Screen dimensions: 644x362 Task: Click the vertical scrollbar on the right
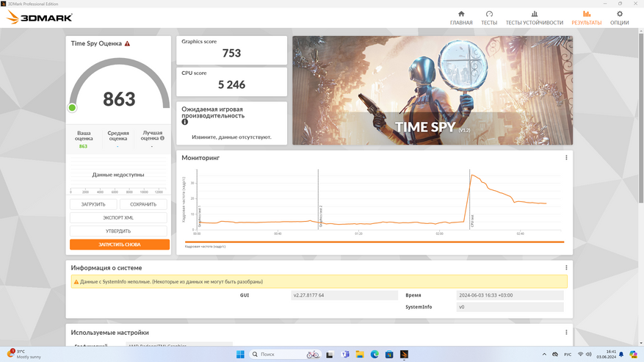641,118
